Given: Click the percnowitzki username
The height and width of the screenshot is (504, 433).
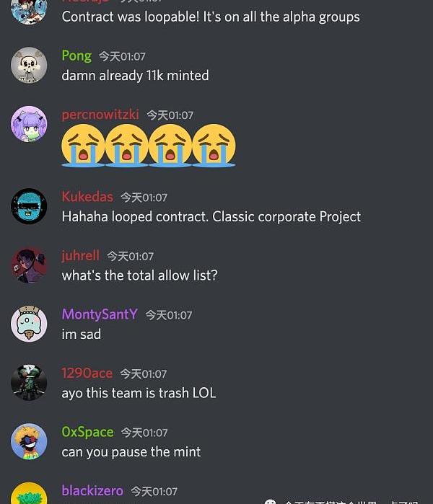Looking at the screenshot, I should tap(100, 115).
